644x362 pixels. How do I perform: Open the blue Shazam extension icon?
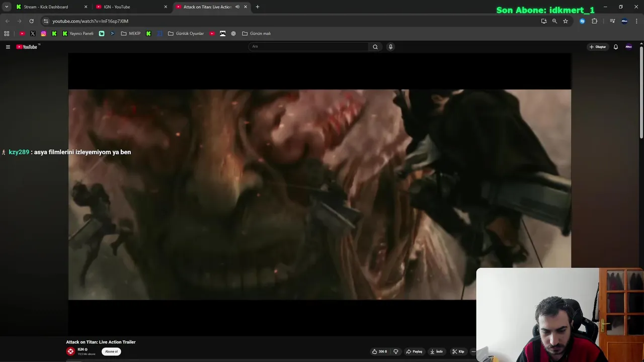pos(582,21)
